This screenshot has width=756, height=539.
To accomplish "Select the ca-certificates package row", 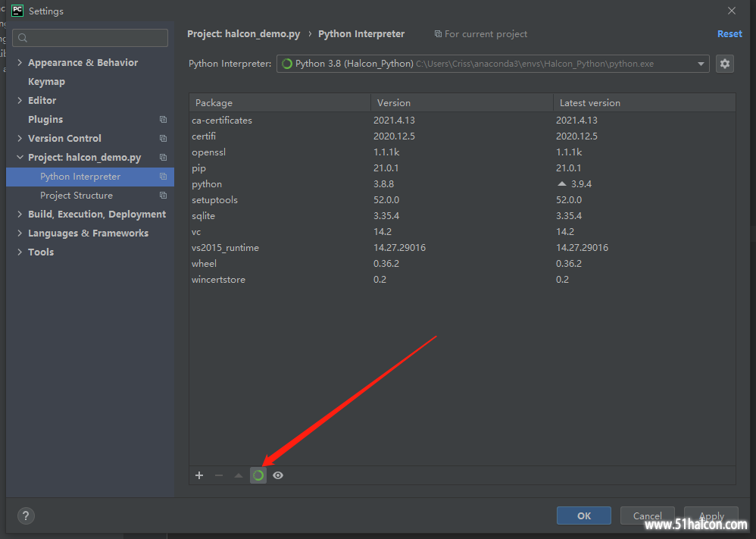I will pyautogui.click(x=462, y=120).
